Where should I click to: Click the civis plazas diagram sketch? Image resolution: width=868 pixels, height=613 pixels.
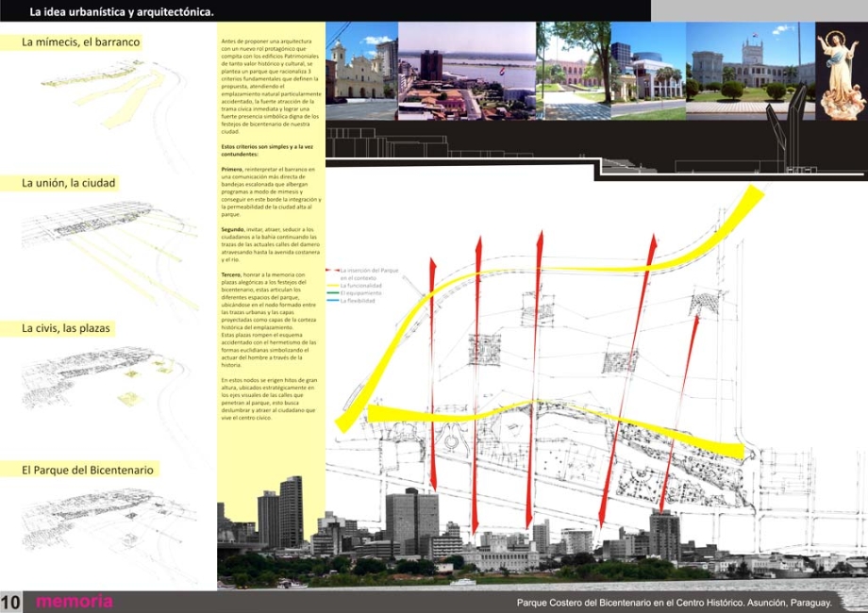click(99, 377)
